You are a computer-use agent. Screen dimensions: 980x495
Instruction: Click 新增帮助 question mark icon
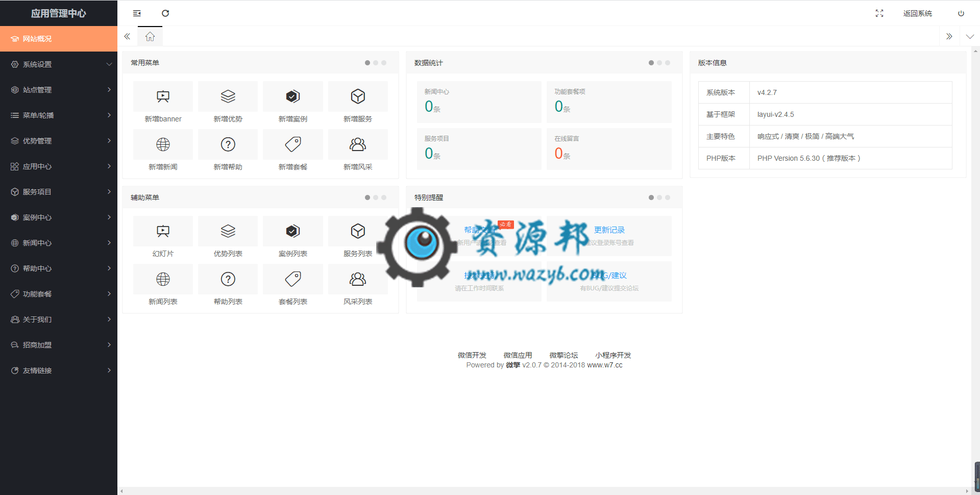pos(228,144)
